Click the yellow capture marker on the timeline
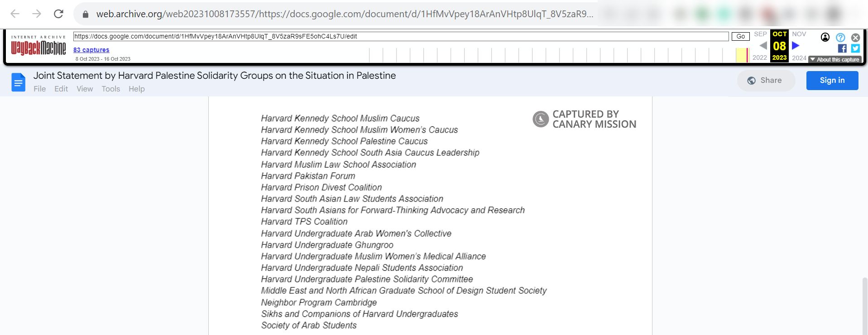The width and height of the screenshot is (868, 335). 742,54
